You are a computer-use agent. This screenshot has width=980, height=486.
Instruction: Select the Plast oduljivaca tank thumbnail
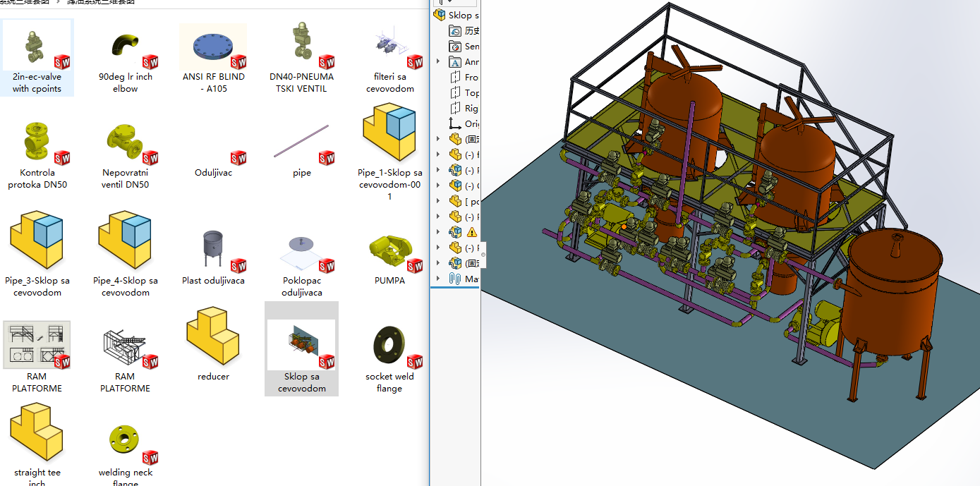pyautogui.click(x=213, y=248)
